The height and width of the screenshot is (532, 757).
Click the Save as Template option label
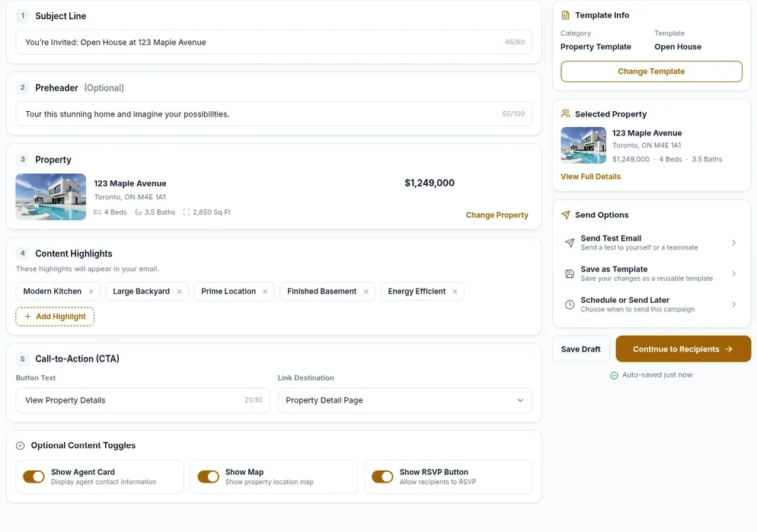click(x=614, y=269)
